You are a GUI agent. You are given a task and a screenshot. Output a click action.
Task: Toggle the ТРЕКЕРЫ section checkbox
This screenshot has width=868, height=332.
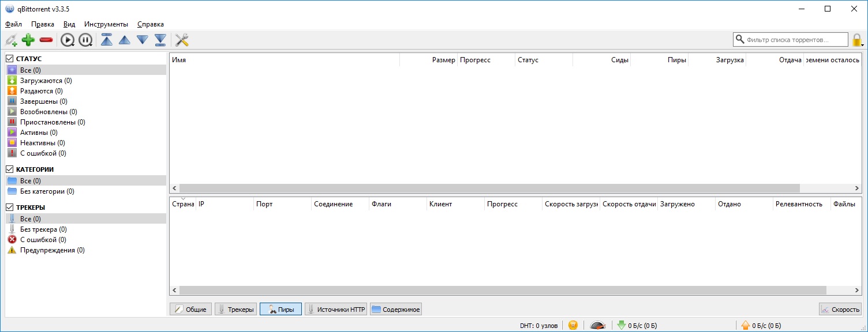[x=9, y=207]
